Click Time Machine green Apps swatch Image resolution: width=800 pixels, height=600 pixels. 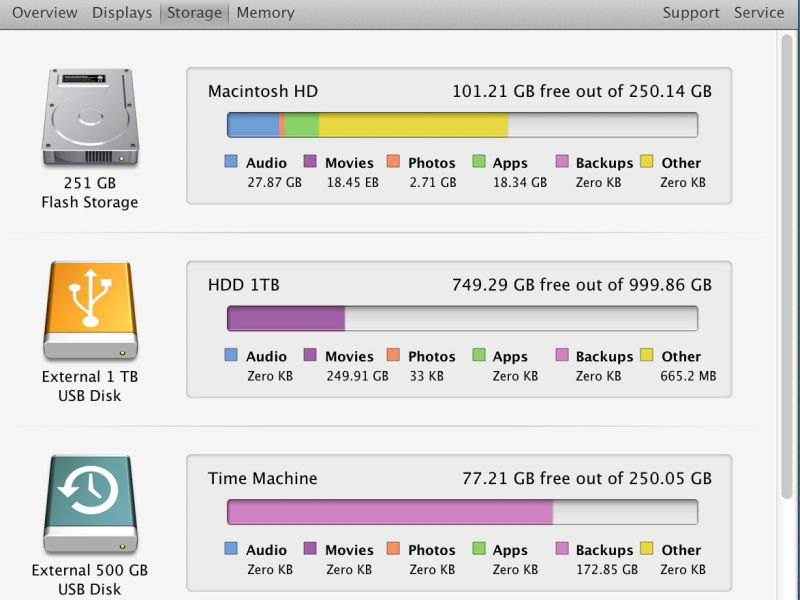(x=479, y=548)
